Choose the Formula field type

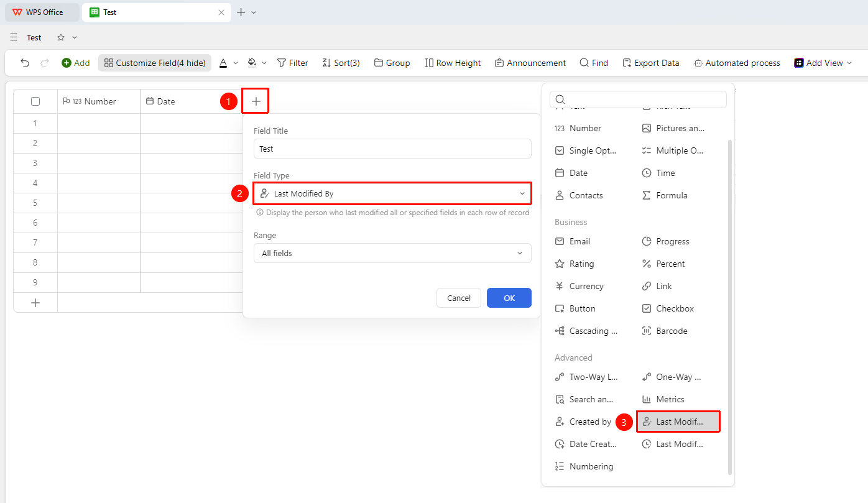pyautogui.click(x=665, y=195)
